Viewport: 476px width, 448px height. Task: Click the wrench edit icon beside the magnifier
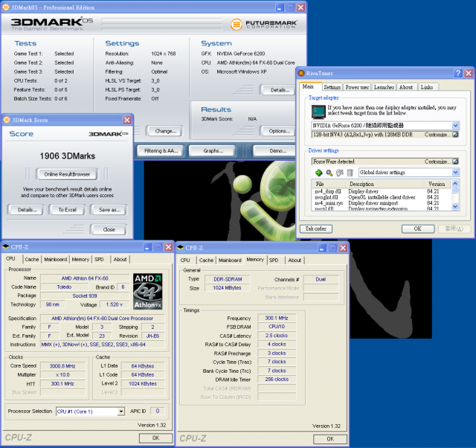click(339, 173)
